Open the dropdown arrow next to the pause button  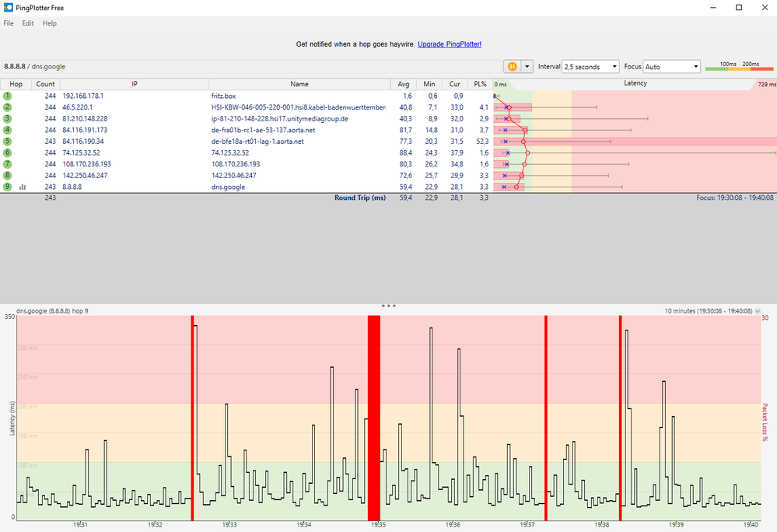click(x=527, y=66)
